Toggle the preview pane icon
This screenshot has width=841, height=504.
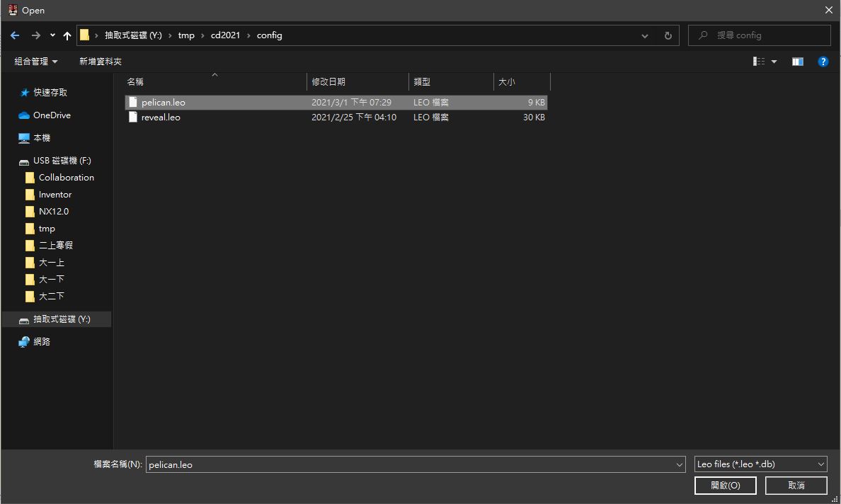click(798, 62)
